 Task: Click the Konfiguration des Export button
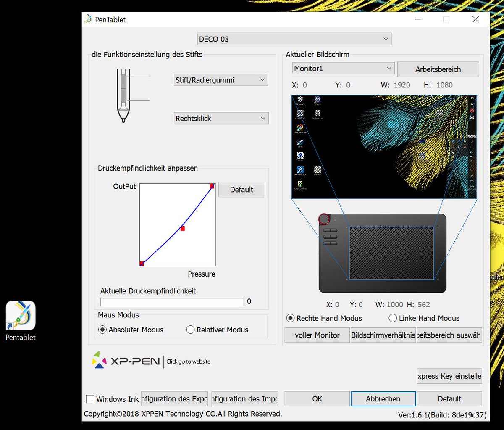174,399
